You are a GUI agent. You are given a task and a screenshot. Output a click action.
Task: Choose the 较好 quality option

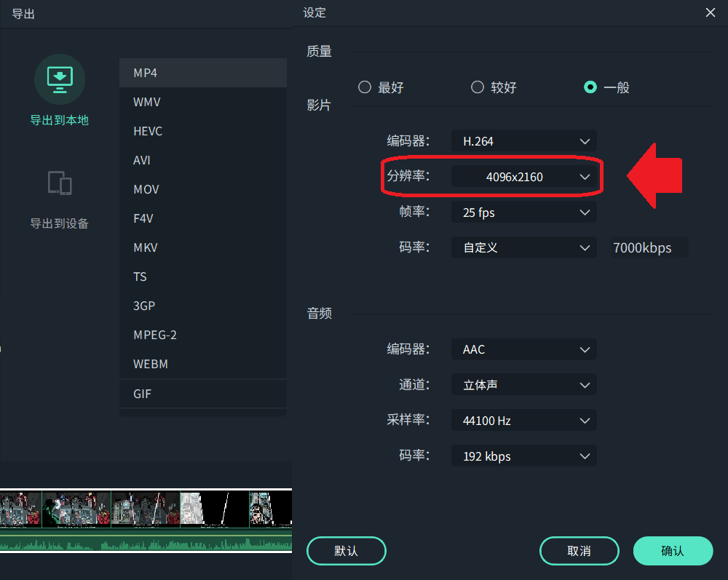pos(477,86)
